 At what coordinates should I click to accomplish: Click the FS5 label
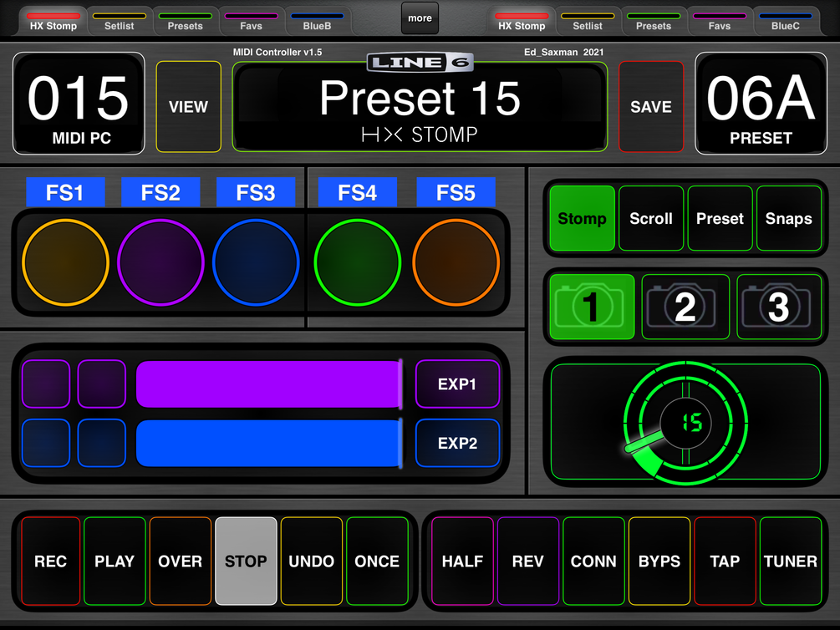[x=456, y=192]
